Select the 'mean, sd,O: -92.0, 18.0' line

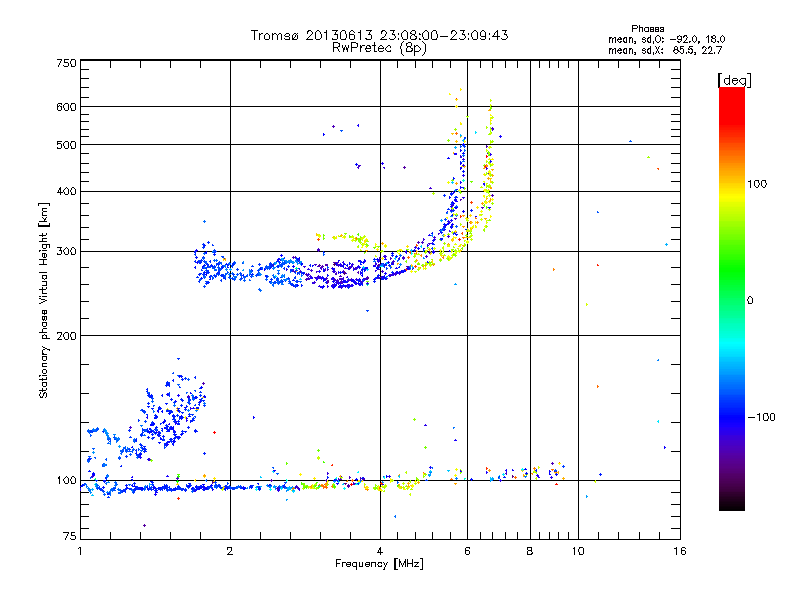(x=666, y=39)
